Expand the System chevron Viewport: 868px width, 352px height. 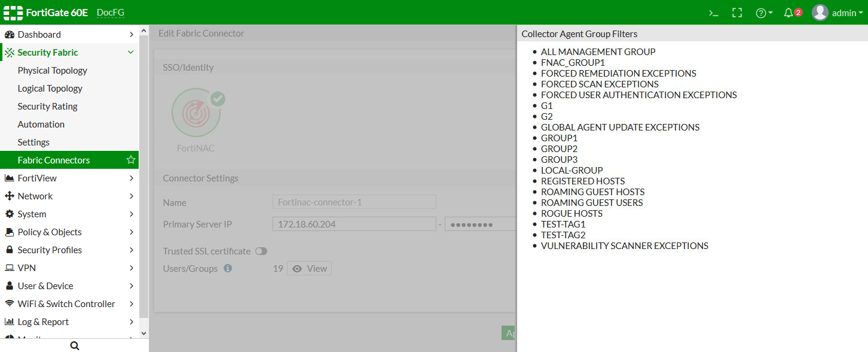[x=132, y=214]
